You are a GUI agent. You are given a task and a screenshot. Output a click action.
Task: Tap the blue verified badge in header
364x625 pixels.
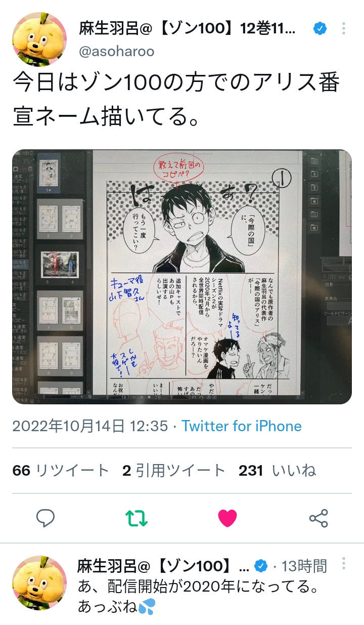coord(320,29)
